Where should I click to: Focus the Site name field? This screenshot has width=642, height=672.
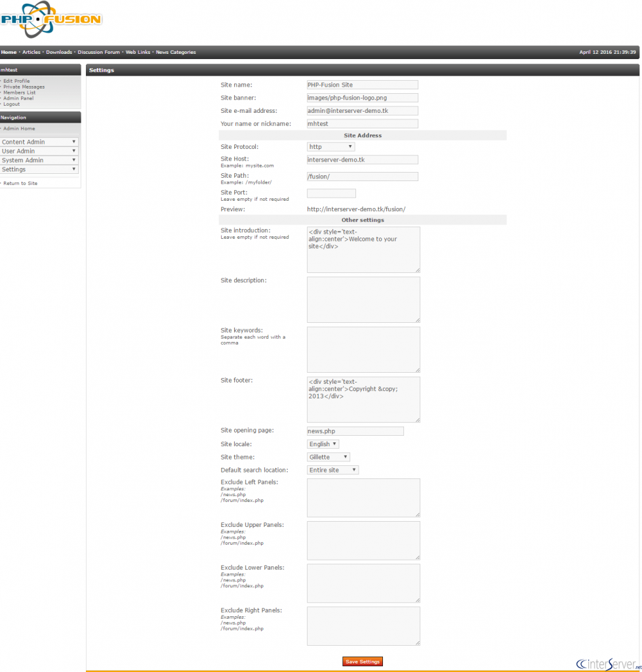coord(363,85)
